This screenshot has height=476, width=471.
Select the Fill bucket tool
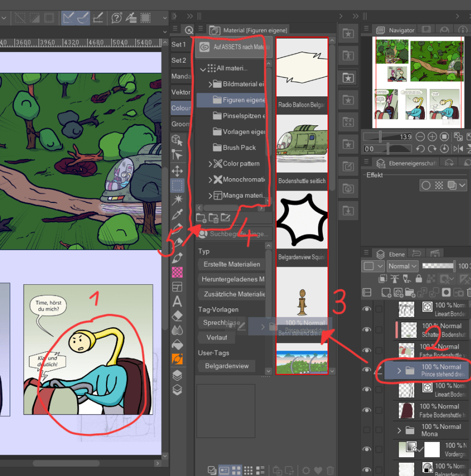(177, 345)
